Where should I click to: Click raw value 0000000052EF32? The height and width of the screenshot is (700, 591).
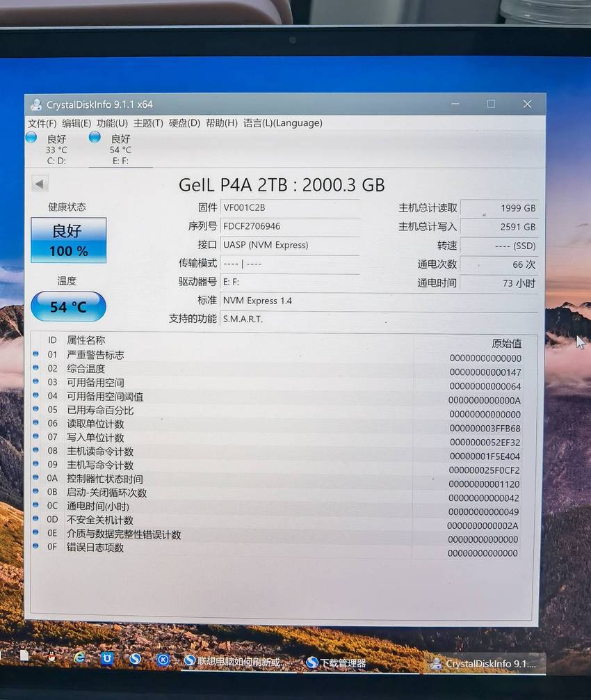485,443
